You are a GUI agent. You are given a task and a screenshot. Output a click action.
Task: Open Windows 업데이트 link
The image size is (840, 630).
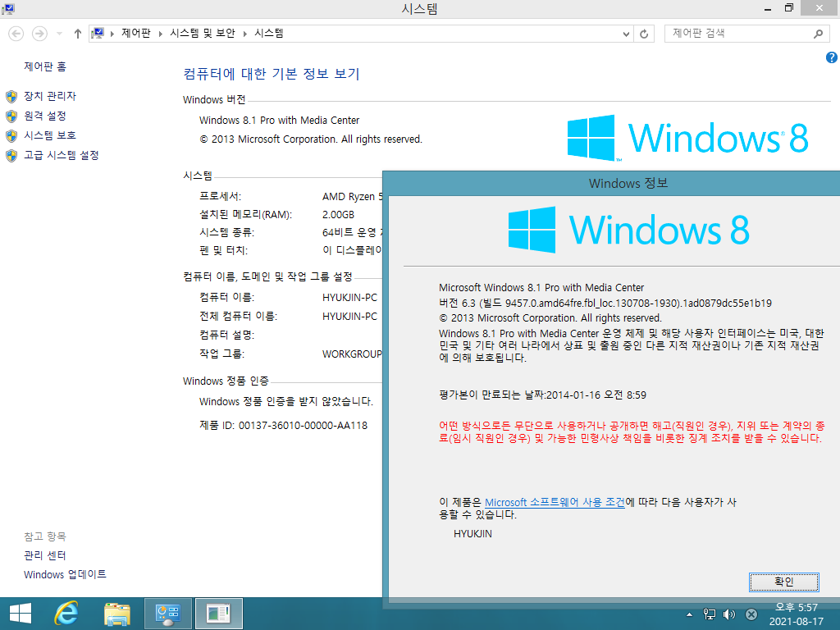(65, 574)
